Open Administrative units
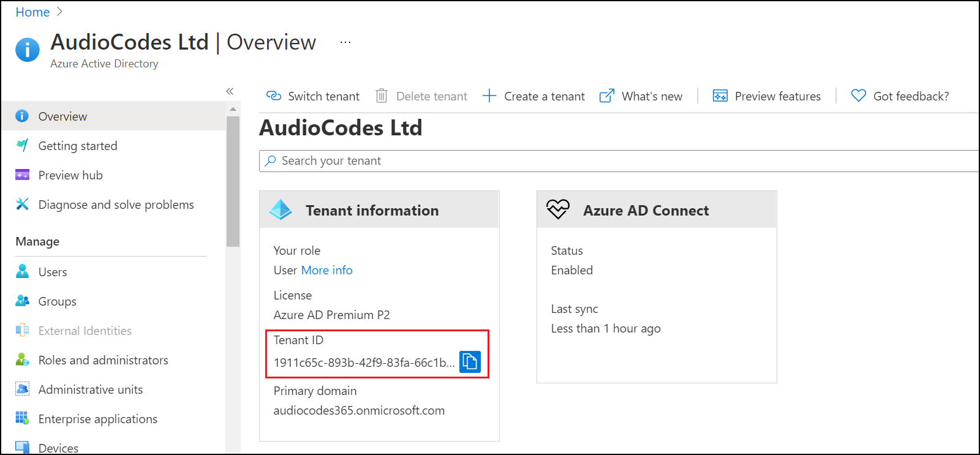Screen dimensions: 980x455 (90, 389)
